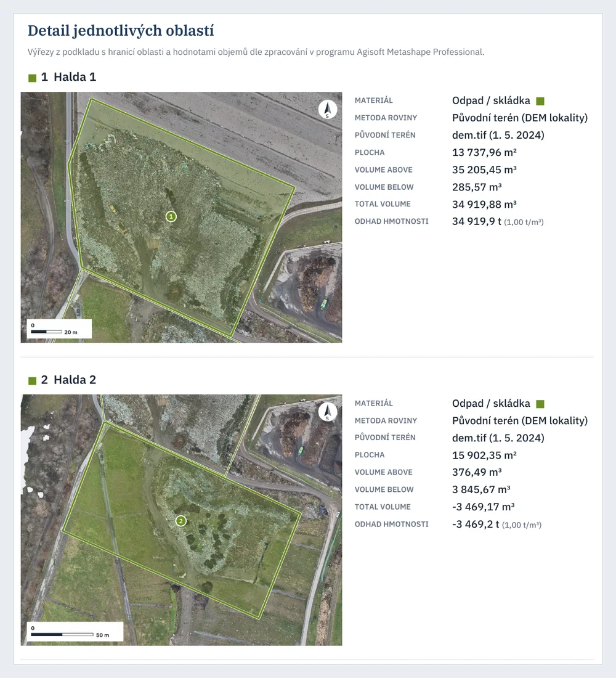
Task: Click the volume below value '3 845,67 m³'
Action: coord(481,489)
